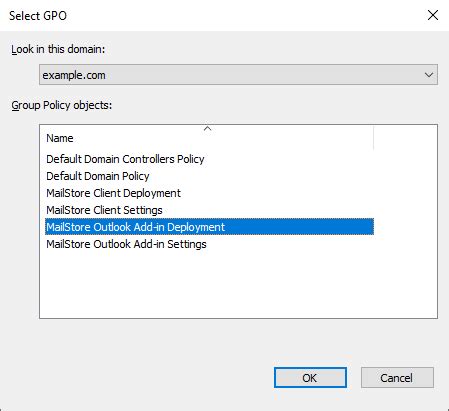Confirm selection with OK button
449x411 pixels.
tap(310, 378)
